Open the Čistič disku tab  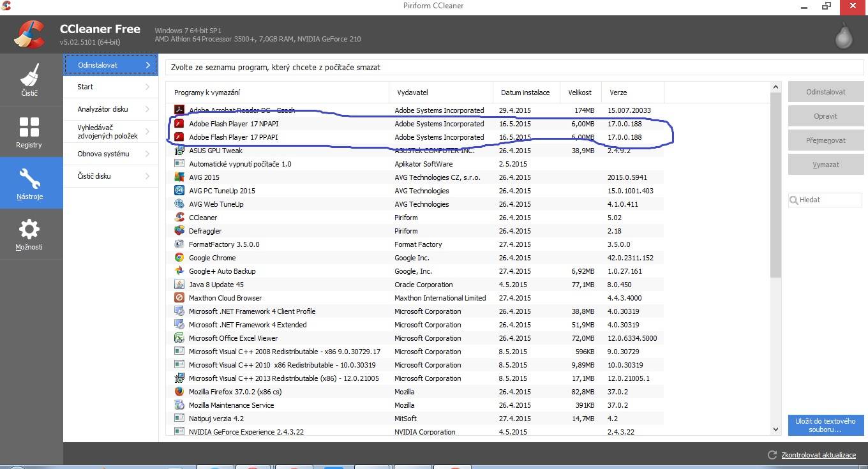coord(110,176)
